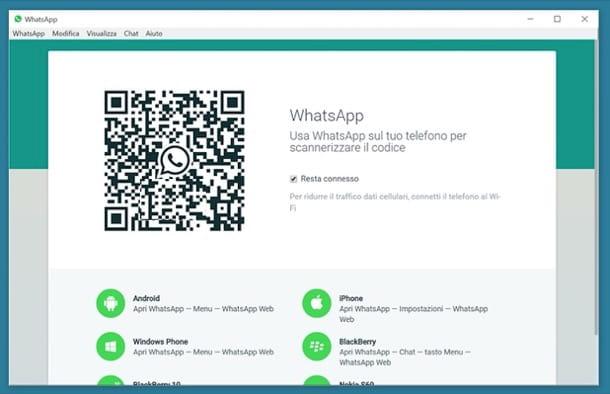The image size is (610, 394).
Task: Click the QR code image
Action: point(174,161)
